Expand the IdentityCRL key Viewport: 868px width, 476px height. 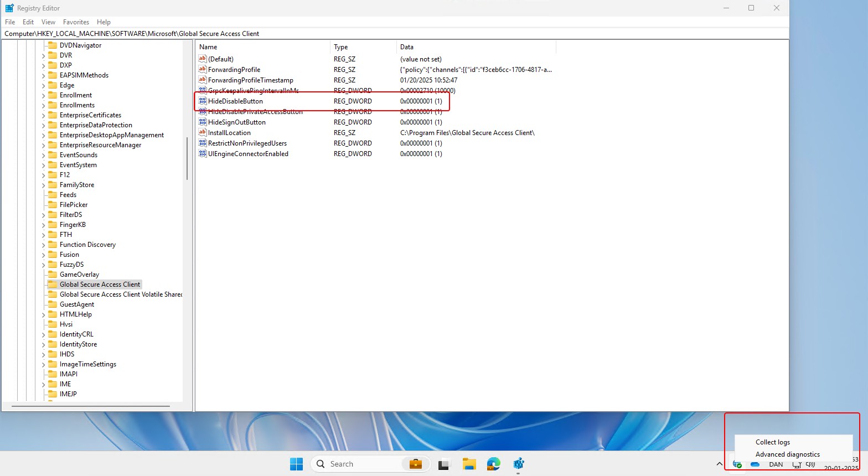pyautogui.click(x=44, y=334)
